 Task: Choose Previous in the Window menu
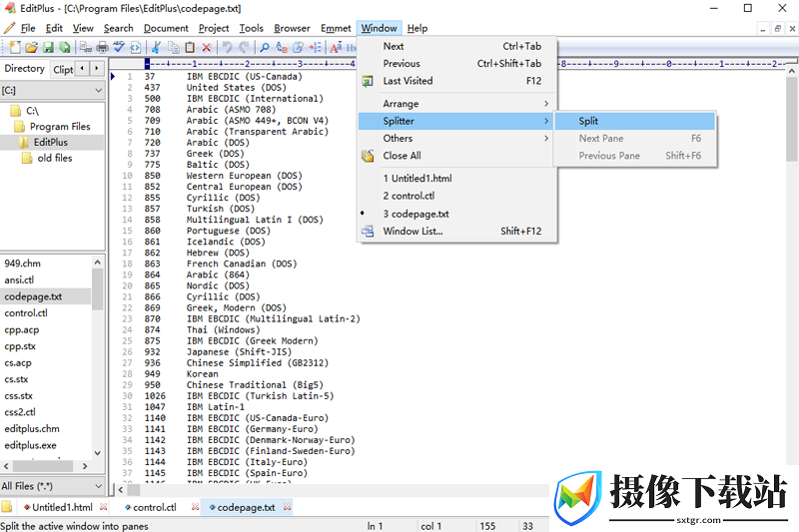tap(457, 63)
